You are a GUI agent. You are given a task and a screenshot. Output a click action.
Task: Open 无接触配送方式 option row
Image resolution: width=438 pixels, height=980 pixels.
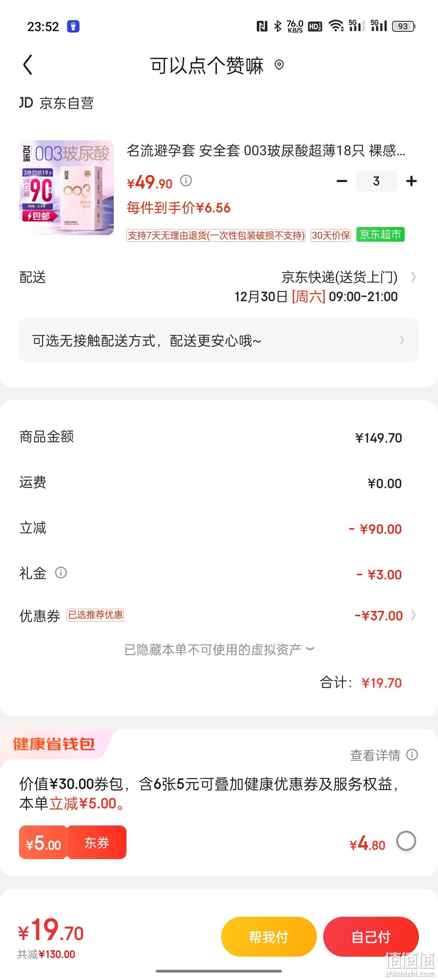coord(219,340)
